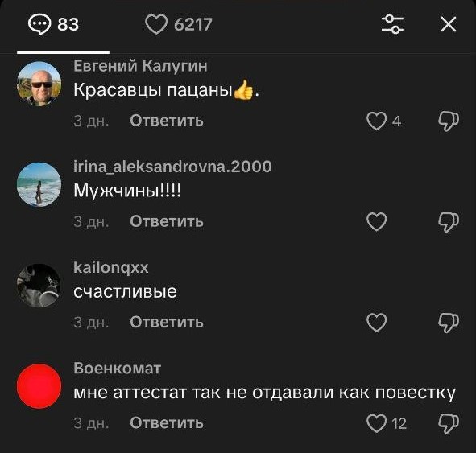The width and height of the screenshot is (476, 453).
Task: Close the comments panel
Action: [448, 24]
